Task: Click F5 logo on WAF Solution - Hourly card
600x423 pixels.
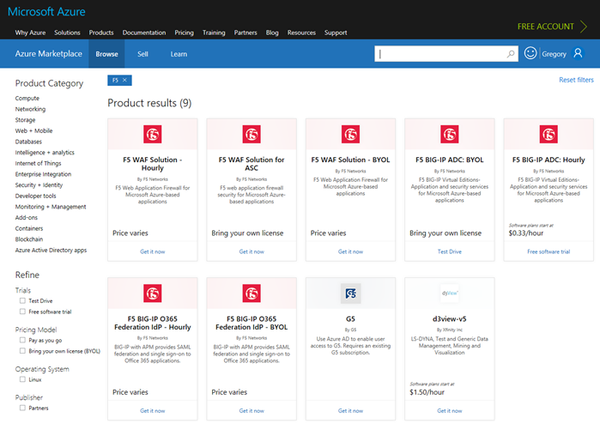Action: pyautogui.click(x=152, y=132)
